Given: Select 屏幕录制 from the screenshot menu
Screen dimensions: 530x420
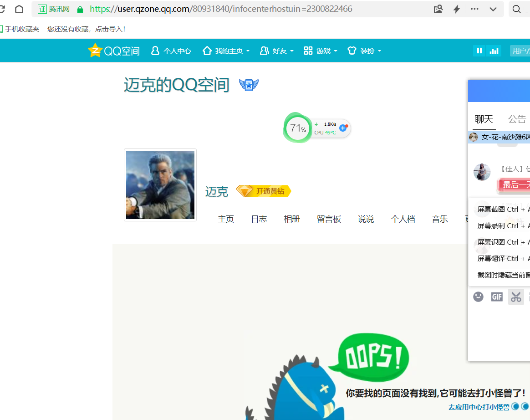Looking at the screenshot, I should [503, 225].
